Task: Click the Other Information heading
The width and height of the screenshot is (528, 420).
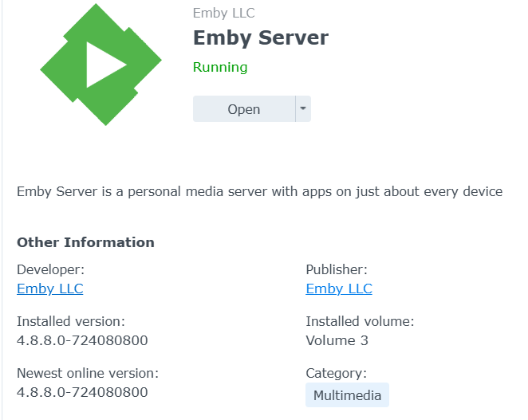Action: pos(85,242)
